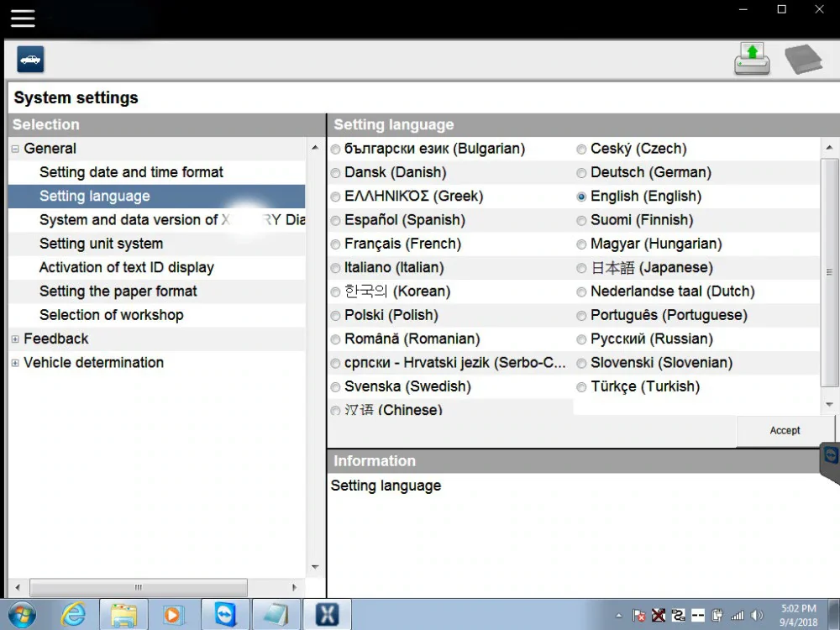Open the hamburger menu
This screenshot has height=630, width=840.
tap(23, 18)
